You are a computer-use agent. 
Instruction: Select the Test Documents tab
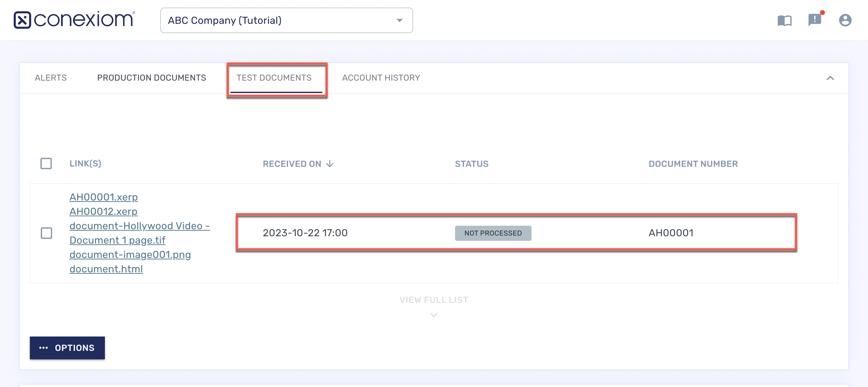pos(274,78)
